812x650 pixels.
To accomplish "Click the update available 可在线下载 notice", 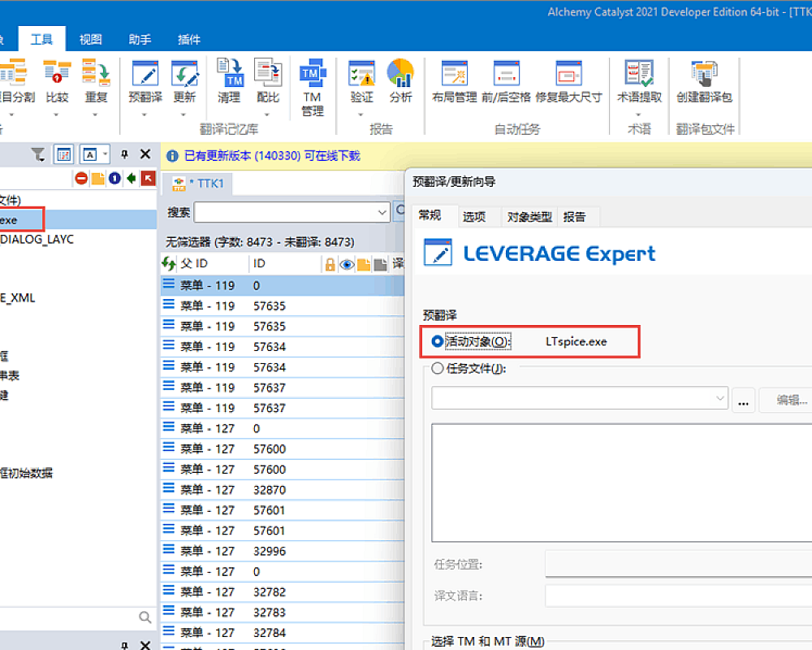I will click(x=272, y=155).
